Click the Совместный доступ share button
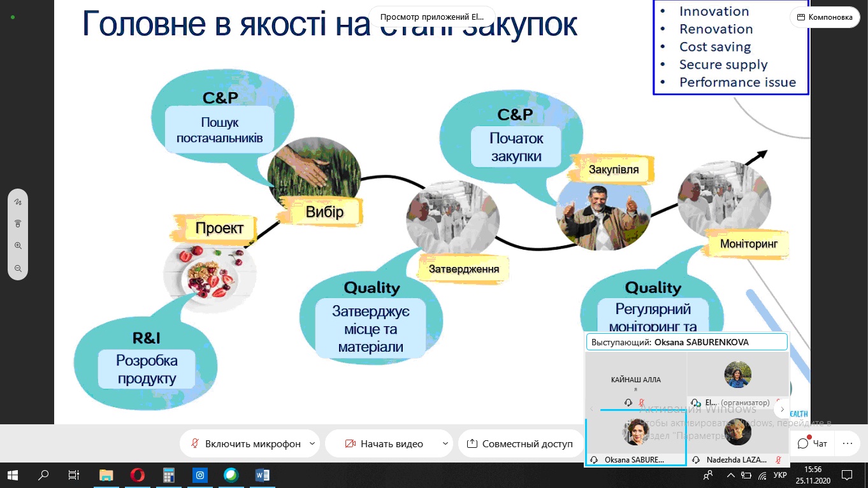 click(x=519, y=444)
